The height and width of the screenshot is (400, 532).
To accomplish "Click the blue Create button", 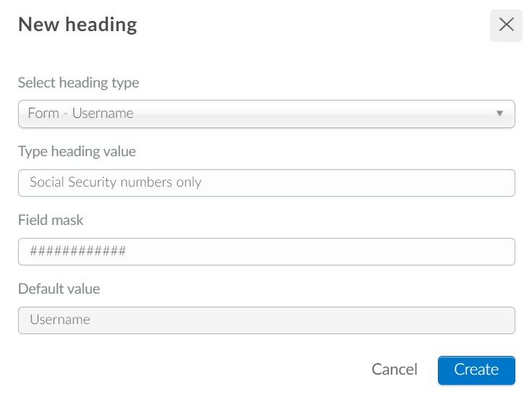I will coord(476,370).
